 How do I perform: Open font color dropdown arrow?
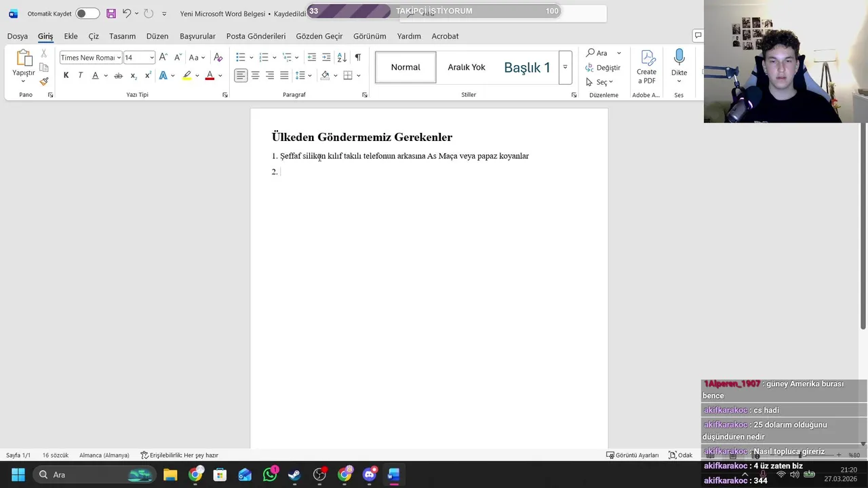220,76
